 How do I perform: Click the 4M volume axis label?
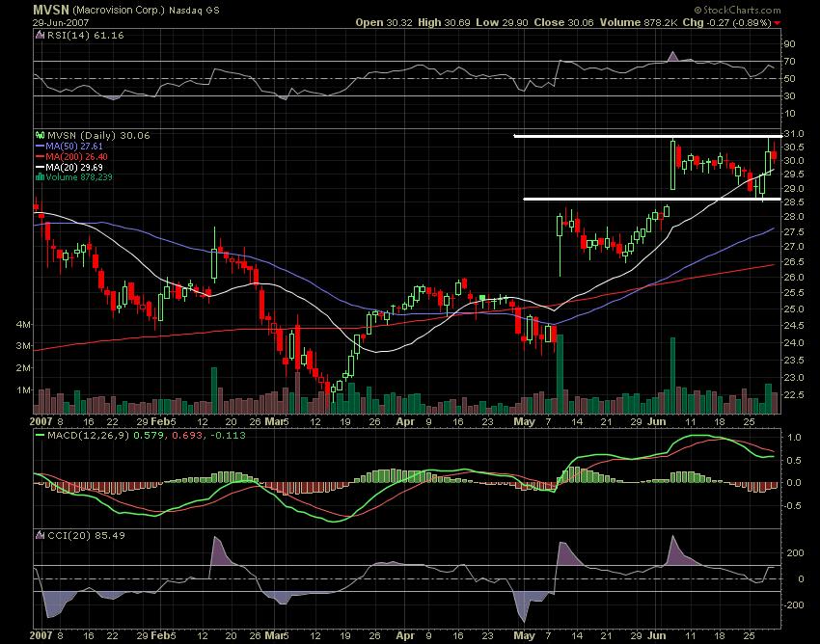[23, 325]
